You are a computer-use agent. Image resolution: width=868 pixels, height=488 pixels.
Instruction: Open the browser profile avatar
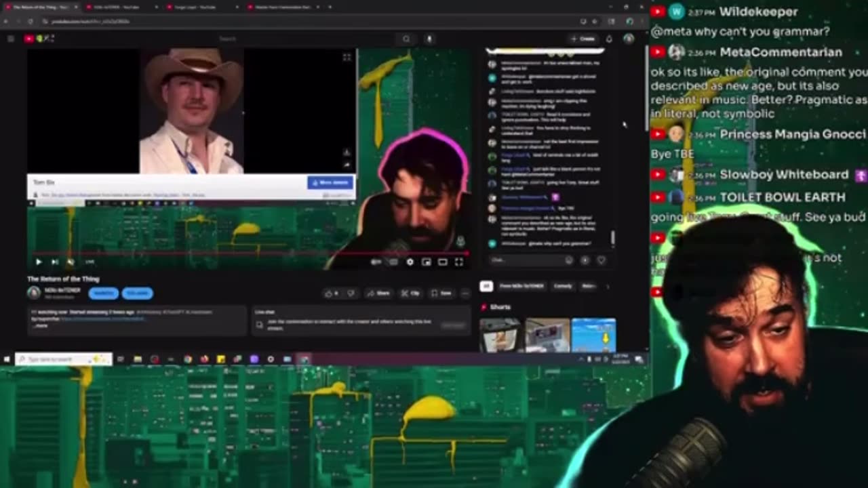point(629,21)
